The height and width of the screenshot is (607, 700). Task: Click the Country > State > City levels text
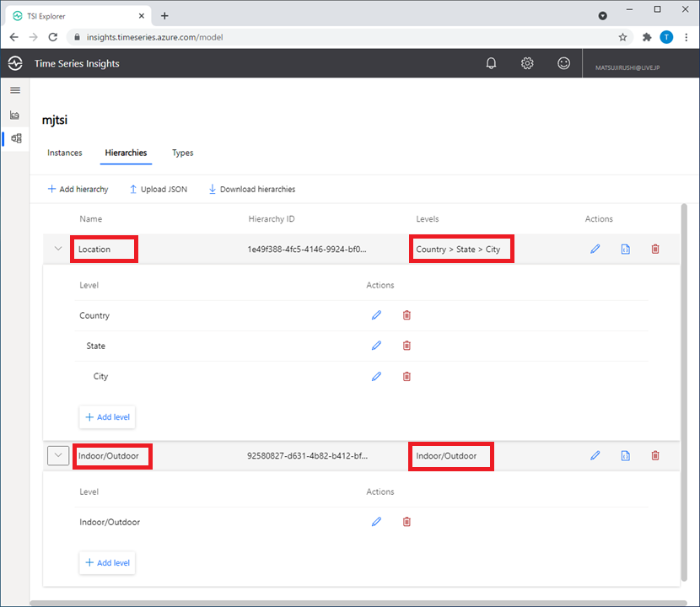(458, 249)
